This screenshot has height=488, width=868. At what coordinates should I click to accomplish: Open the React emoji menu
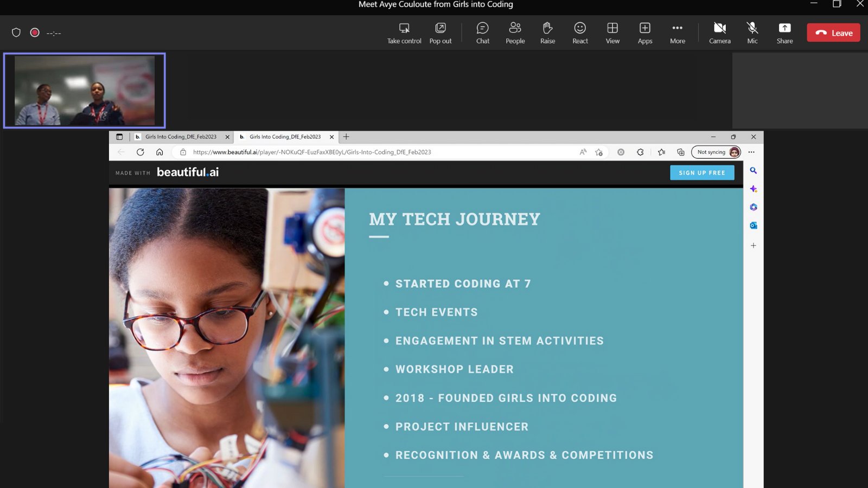(580, 33)
